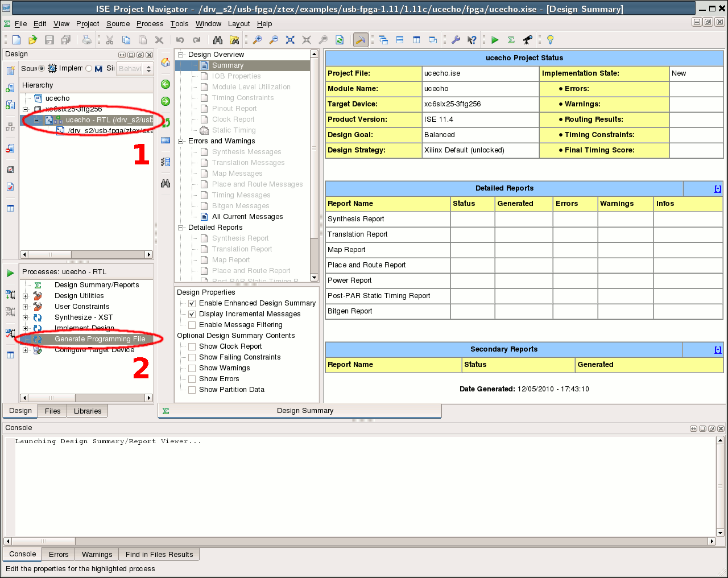Check the Show Clock Report option
Screen dimensions: 728x578
pyautogui.click(x=192, y=346)
